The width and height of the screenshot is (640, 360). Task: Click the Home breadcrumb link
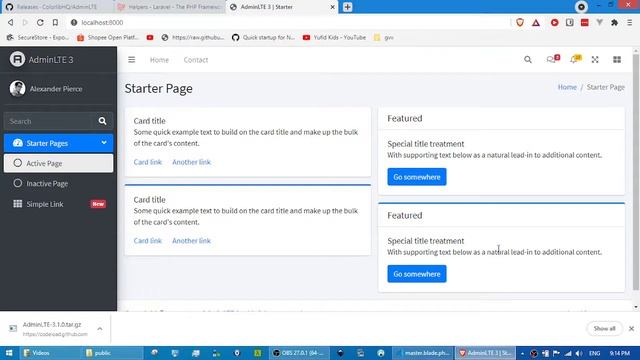(x=567, y=87)
